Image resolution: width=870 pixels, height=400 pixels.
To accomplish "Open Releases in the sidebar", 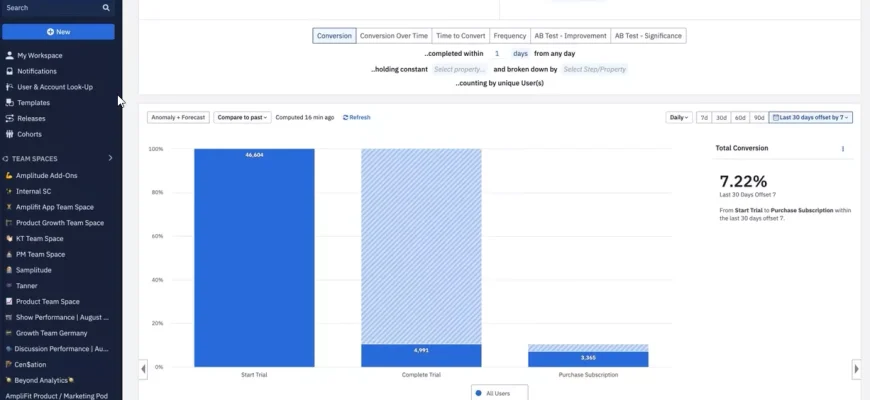I will click(x=31, y=118).
